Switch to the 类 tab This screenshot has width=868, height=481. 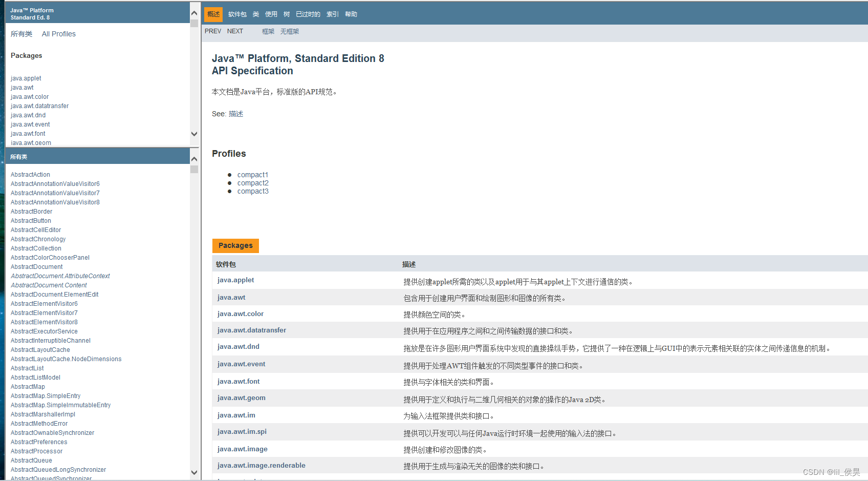click(256, 14)
